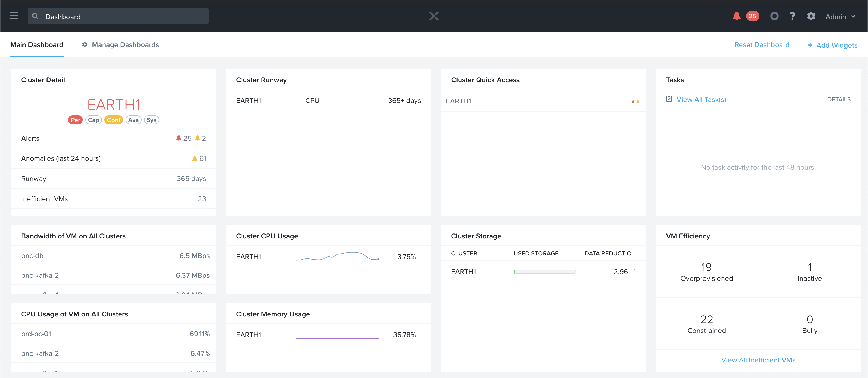This screenshot has height=378, width=868.
Task: Toggle the orange dot on EARTH1 Quick Access
Action: point(638,101)
